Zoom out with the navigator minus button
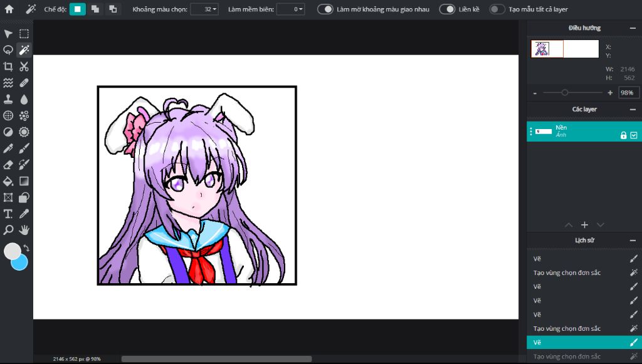The image size is (642, 364). coord(535,93)
